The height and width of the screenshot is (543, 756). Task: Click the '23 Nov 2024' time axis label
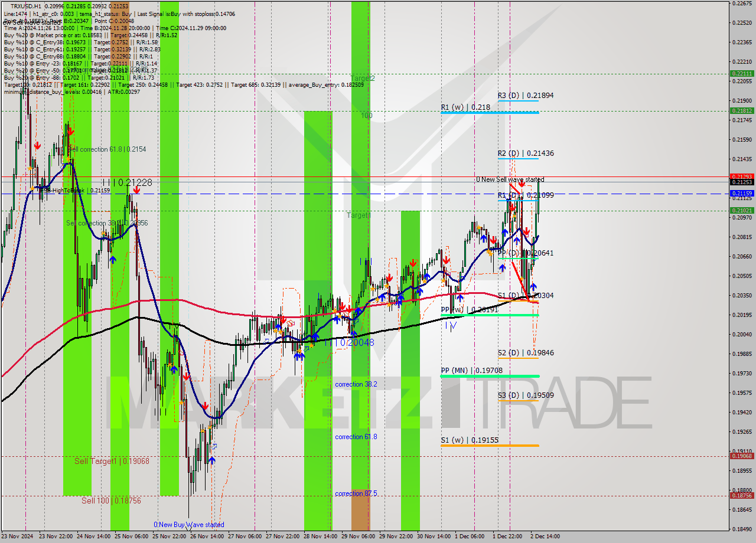click(x=17, y=537)
